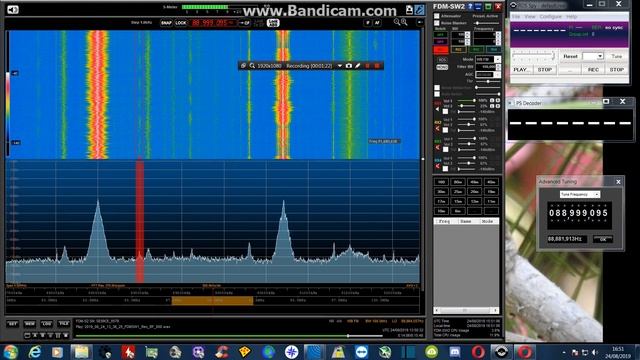Image resolution: width=640 pixels, height=360 pixels.
Task: Click Hz frequency field in Advanced Tuning
Action: [567, 239]
